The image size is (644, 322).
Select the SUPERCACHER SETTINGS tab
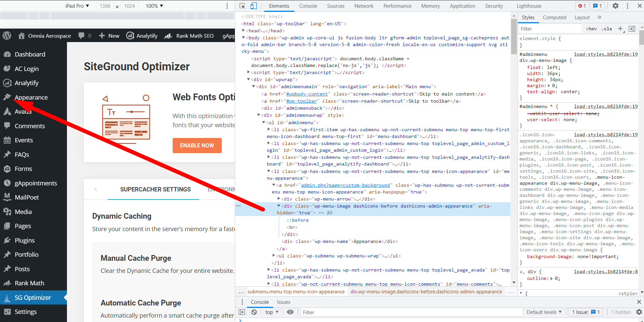[155, 189]
